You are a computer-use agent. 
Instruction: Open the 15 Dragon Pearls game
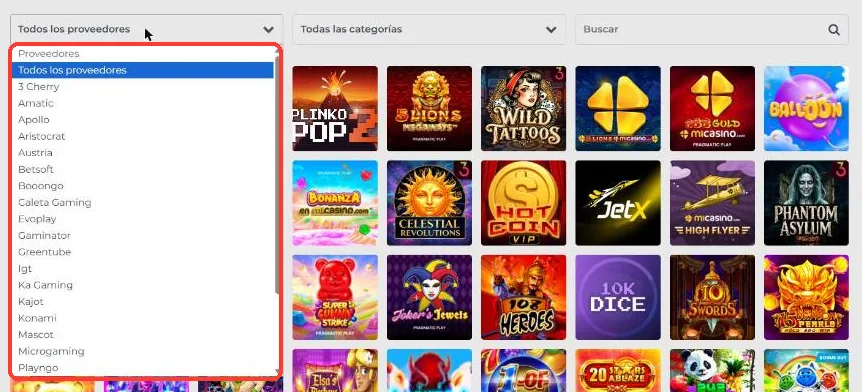click(x=806, y=297)
